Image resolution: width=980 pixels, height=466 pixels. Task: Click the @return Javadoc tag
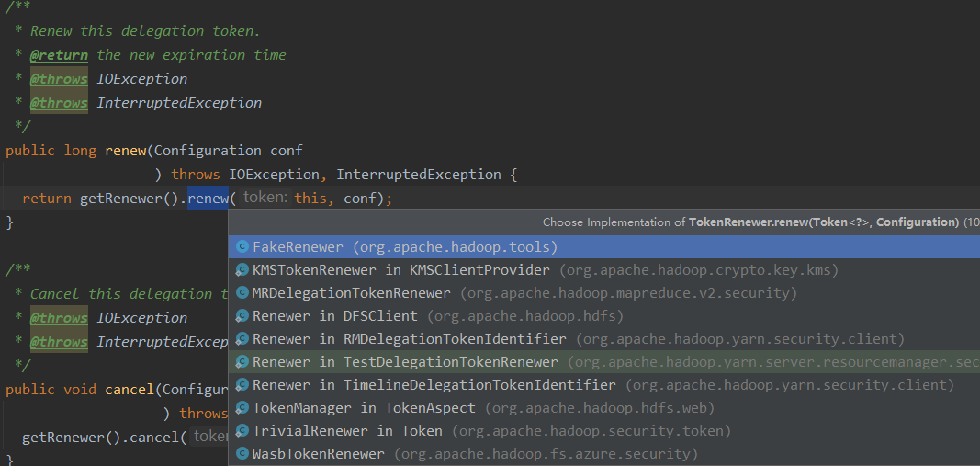tap(59, 55)
